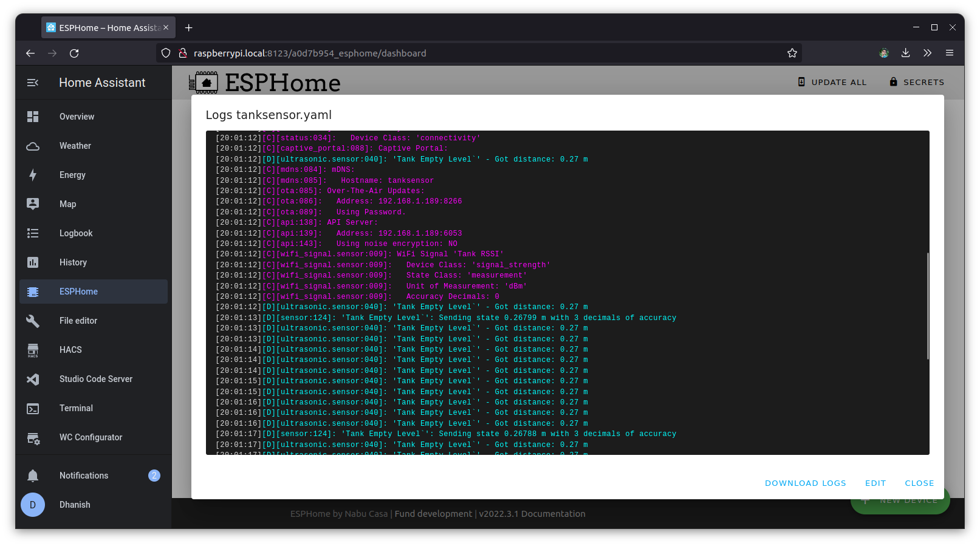
Task: Select the OTA Address 192.168.1.189:8266 line
Action: (339, 201)
